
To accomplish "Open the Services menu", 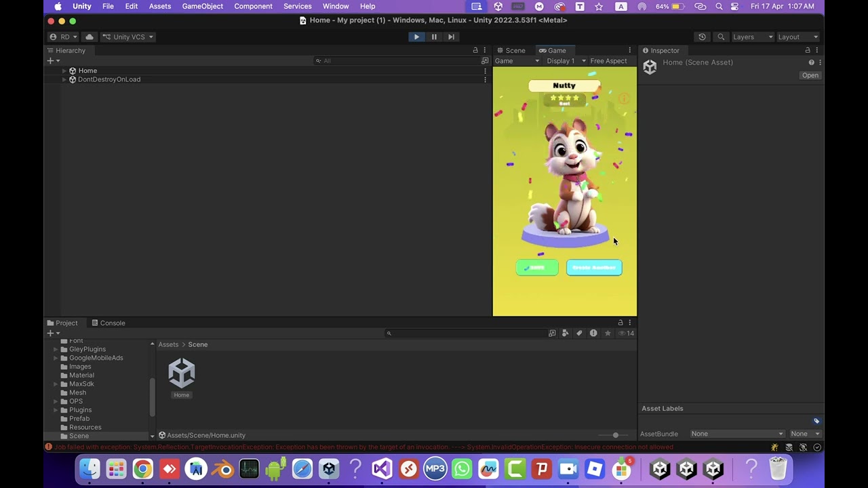I will coord(298,6).
